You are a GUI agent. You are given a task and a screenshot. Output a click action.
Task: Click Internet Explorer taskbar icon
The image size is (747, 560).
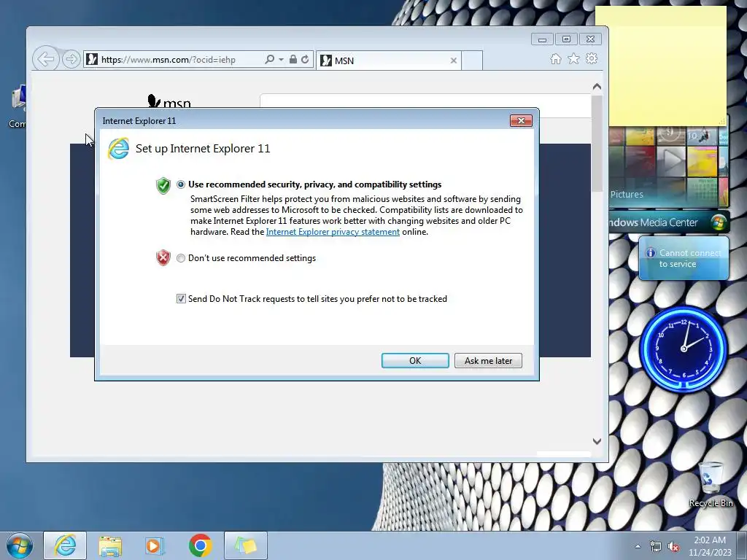65,545
